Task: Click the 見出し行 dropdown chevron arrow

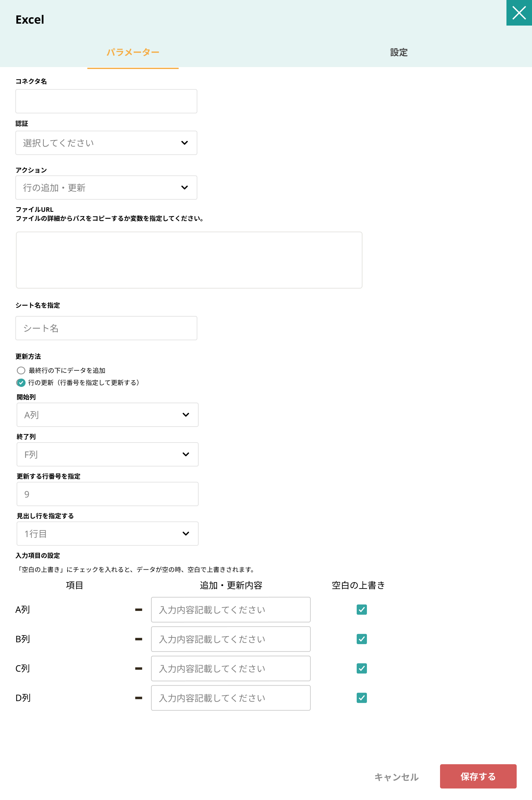Action: pos(186,534)
